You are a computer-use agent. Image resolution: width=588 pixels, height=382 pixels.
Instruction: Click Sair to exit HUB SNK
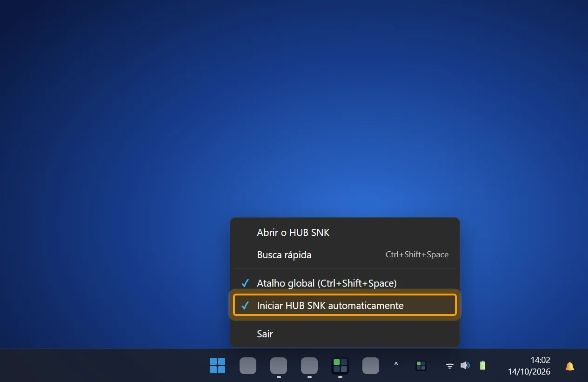tap(345, 334)
